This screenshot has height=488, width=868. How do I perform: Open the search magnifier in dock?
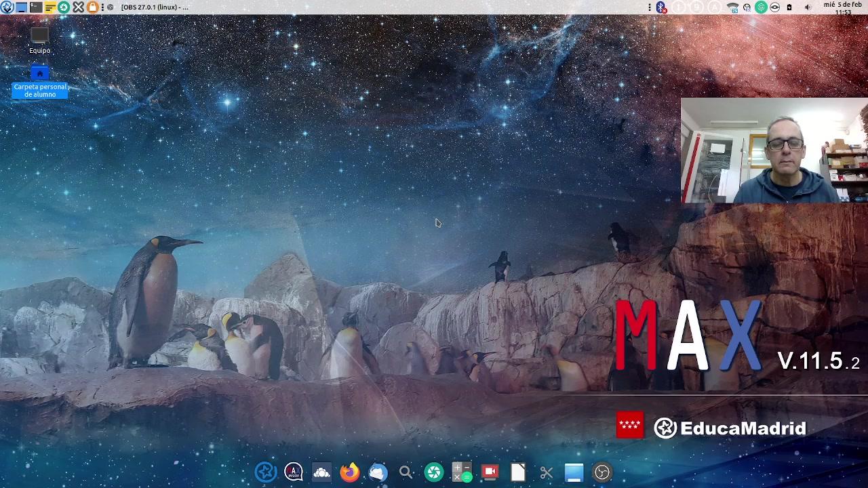click(x=406, y=472)
